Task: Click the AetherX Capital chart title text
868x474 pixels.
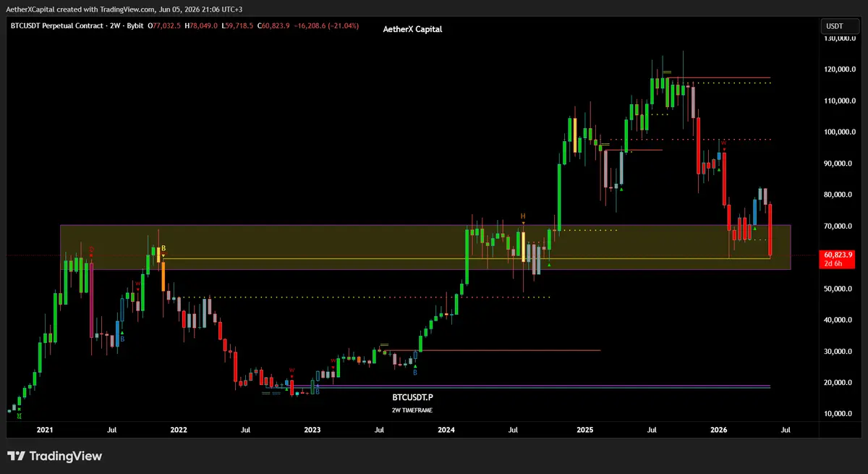Action: pyautogui.click(x=412, y=29)
